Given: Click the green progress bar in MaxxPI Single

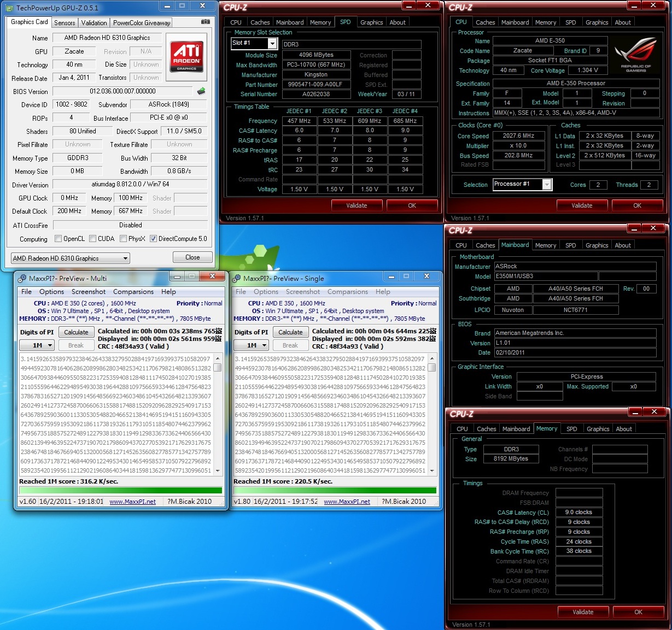Looking at the screenshot, I should tap(335, 491).
